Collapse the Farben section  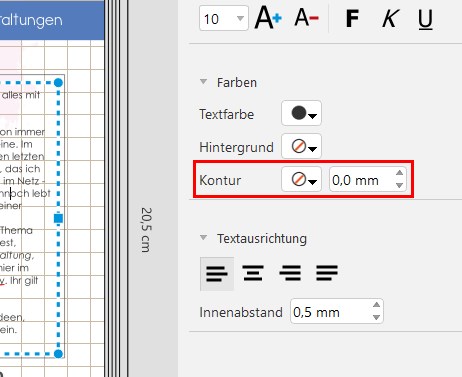pos(203,82)
